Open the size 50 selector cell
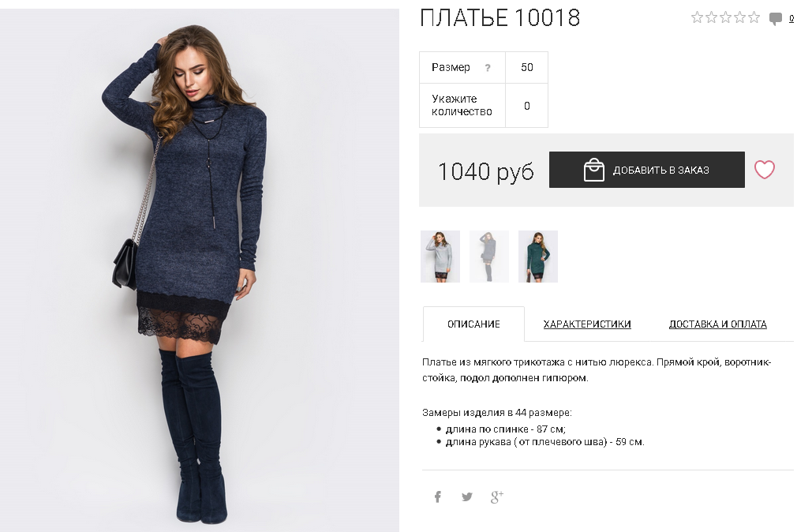 coord(526,67)
